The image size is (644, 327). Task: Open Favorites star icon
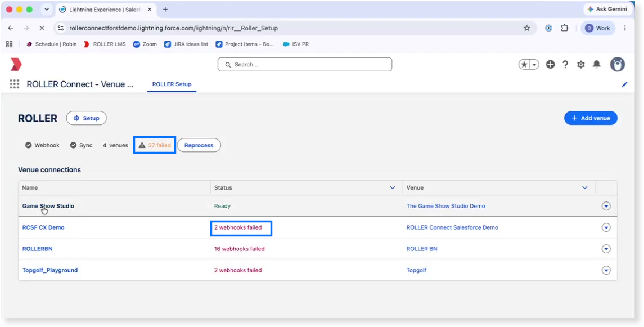pos(524,65)
